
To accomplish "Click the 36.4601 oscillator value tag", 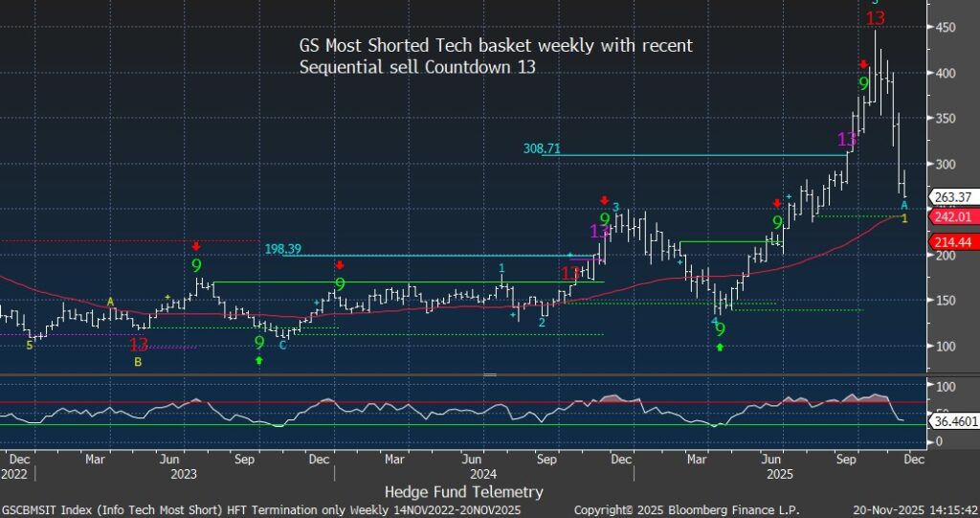I will pos(953,419).
